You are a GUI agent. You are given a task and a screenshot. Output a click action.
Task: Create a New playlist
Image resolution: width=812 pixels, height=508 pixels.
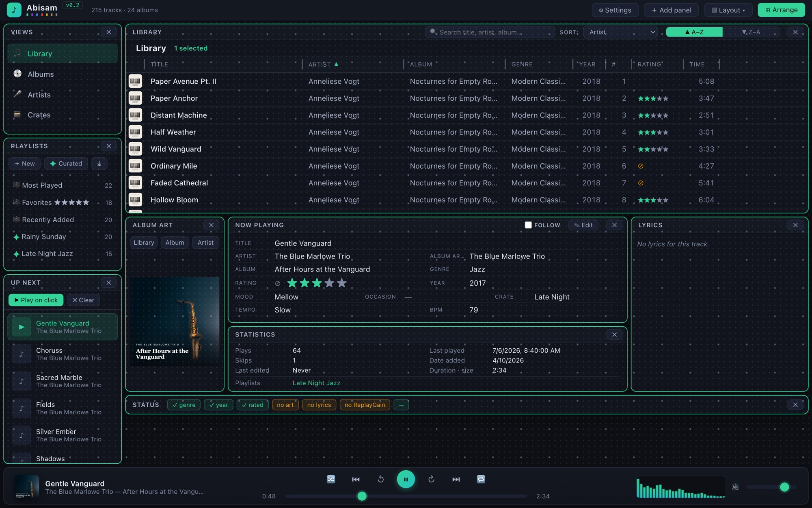(25, 163)
